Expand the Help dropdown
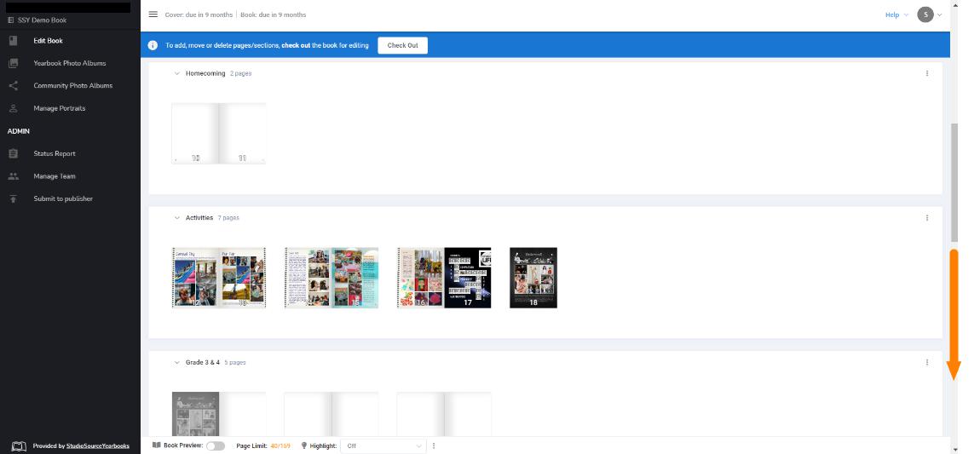Screen dimensions: 980x454 (906, 15)
